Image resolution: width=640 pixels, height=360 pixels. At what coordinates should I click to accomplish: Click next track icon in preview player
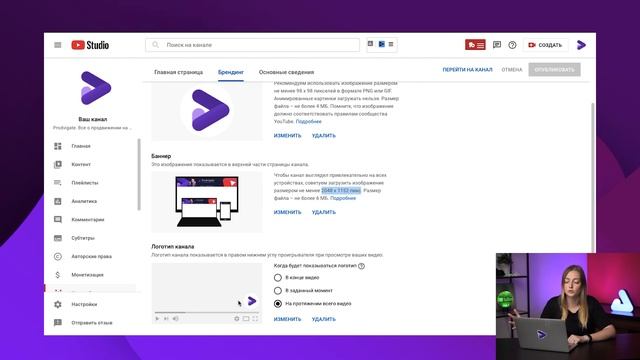click(x=166, y=319)
